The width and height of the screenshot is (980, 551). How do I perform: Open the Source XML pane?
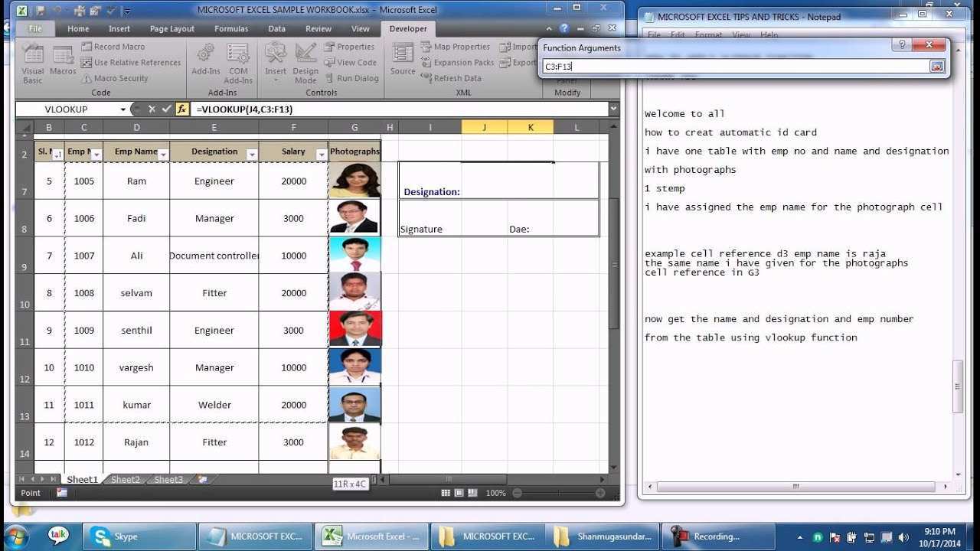point(403,59)
